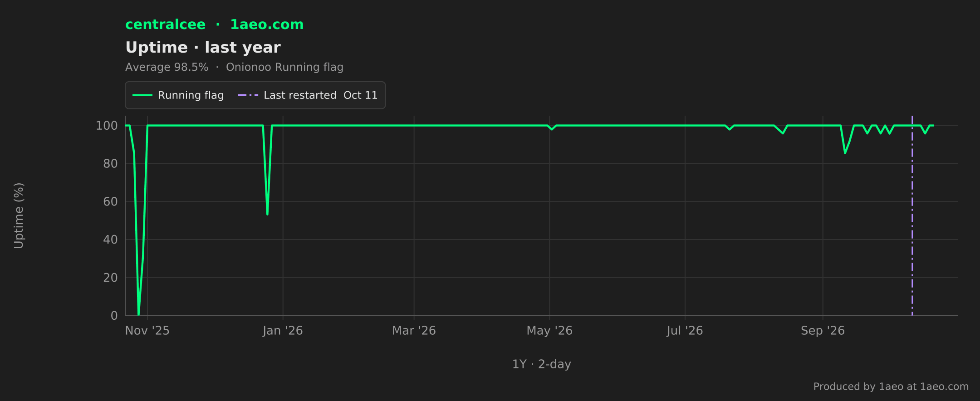Image resolution: width=980 pixels, height=401 pixels.
Task: Select the 'Average 98.5%' text
Action: point(167,67)
